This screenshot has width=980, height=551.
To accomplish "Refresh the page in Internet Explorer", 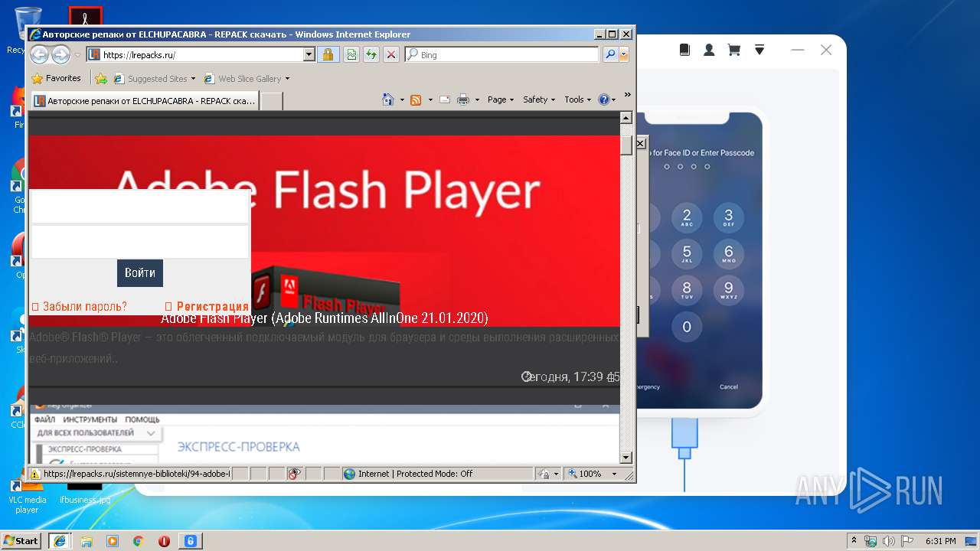I will [371, 54].
